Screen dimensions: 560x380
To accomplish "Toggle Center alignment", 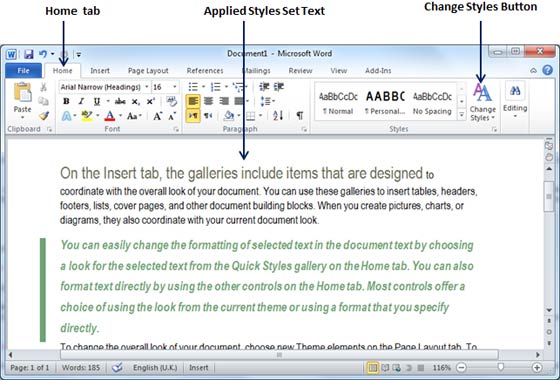I will 208,101.
